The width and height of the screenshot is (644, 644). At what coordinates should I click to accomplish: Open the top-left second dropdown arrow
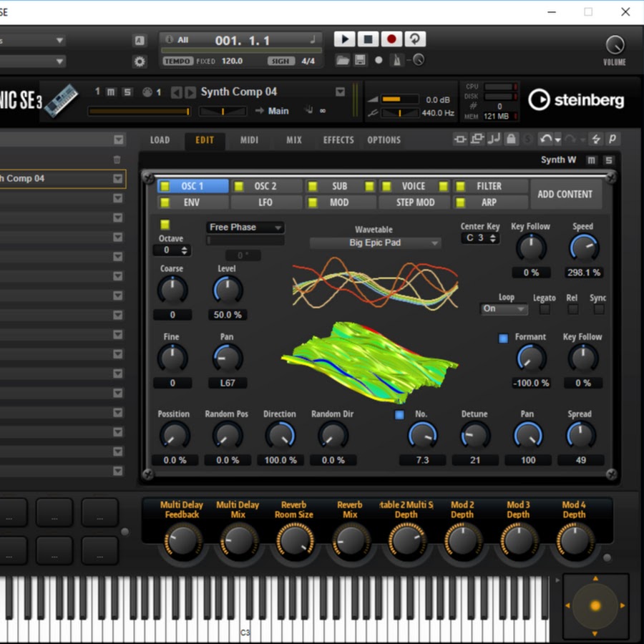(x=60, y=62)
